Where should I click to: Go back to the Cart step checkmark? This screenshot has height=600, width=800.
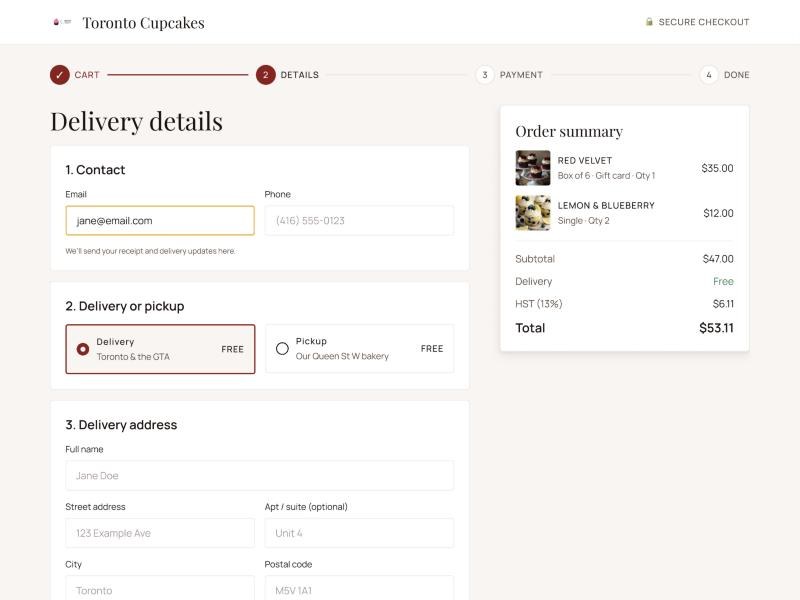tap(60, 75)
